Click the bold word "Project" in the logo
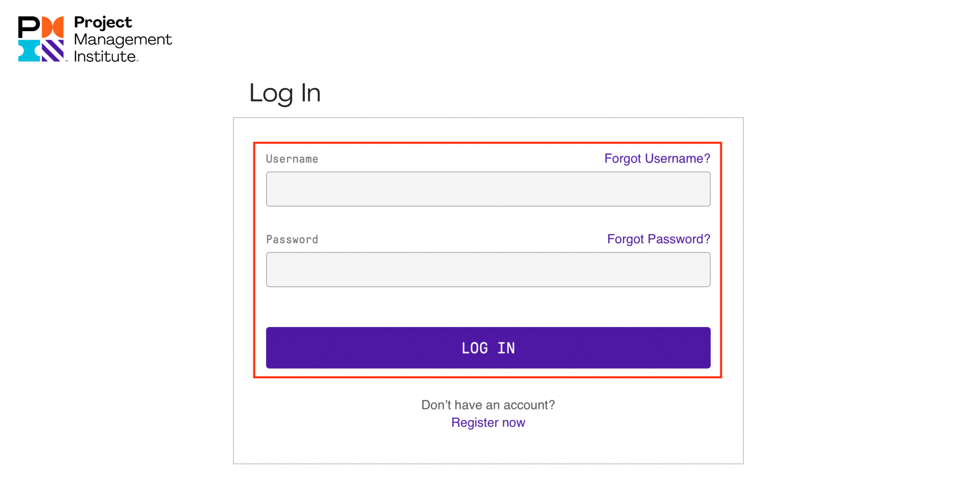This screenshot has height=477, width=980. coord(103,23)
